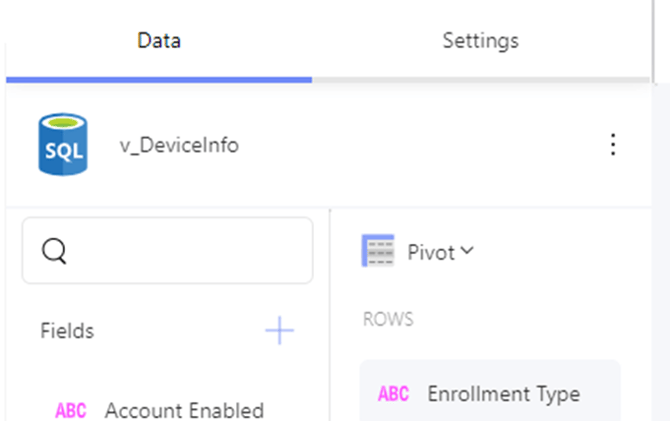Switch to the Data tab
670x421 pixels.
coord(159,41)
